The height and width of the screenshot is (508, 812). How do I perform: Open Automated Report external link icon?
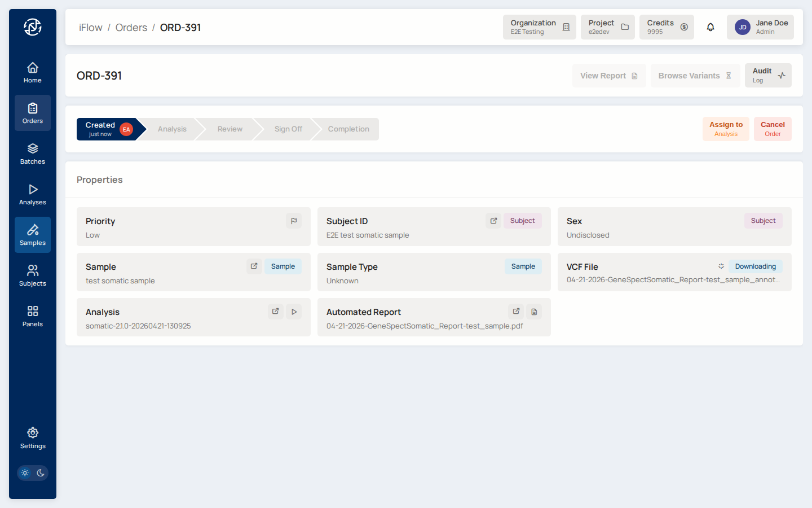coord(516,312)
